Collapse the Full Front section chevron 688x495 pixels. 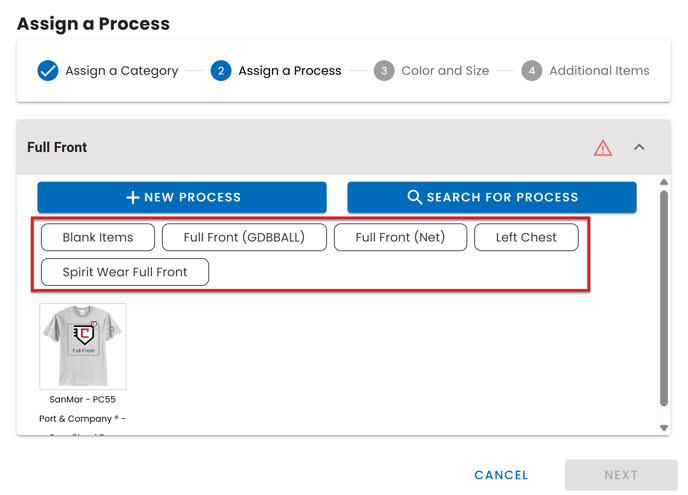(639, 148)
